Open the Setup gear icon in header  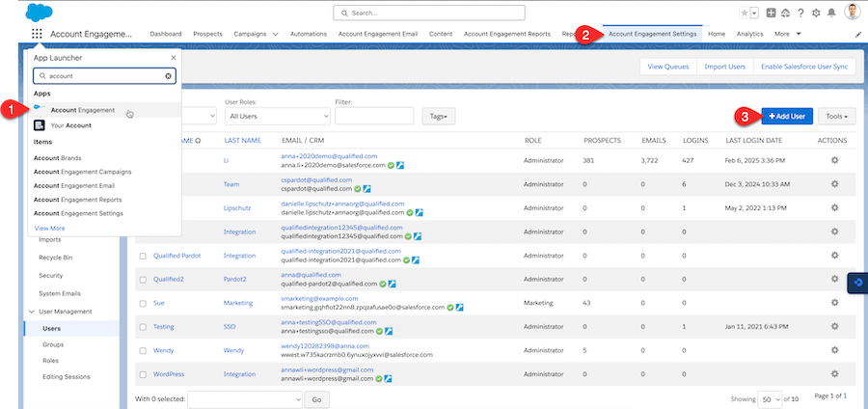(x=815, y=13)
